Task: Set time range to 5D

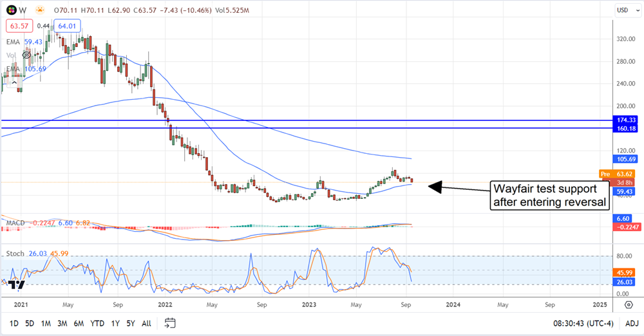Action: click(30, 324)
